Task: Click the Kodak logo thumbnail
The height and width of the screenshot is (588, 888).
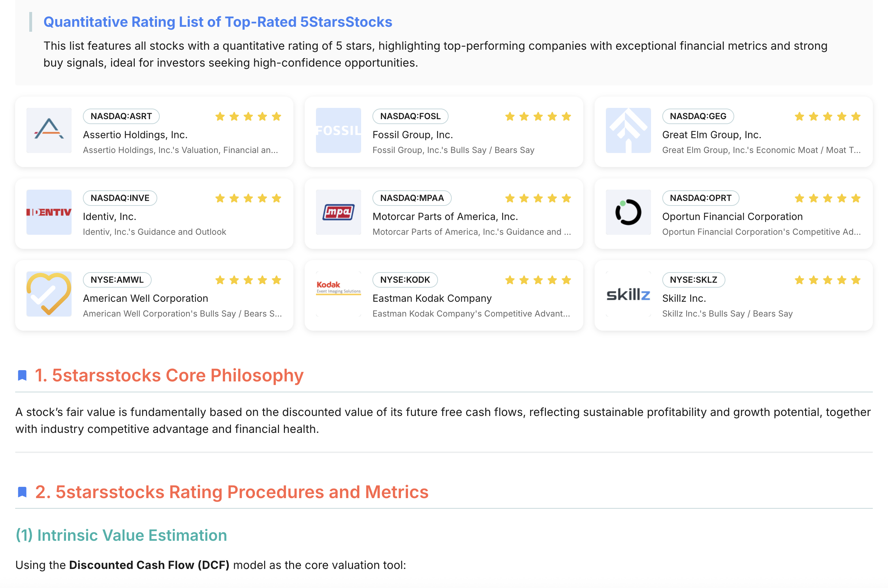Action: pyautogui.click(x=339, y=294)
